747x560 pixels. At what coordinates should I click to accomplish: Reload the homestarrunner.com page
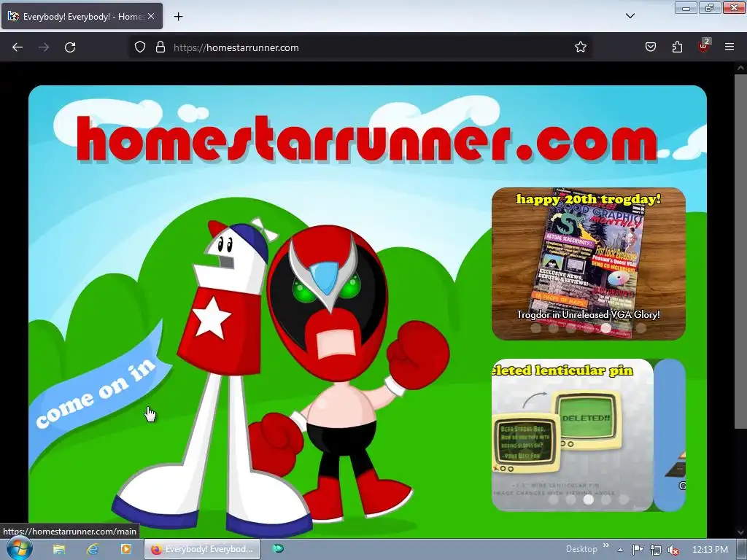[70, 47]
